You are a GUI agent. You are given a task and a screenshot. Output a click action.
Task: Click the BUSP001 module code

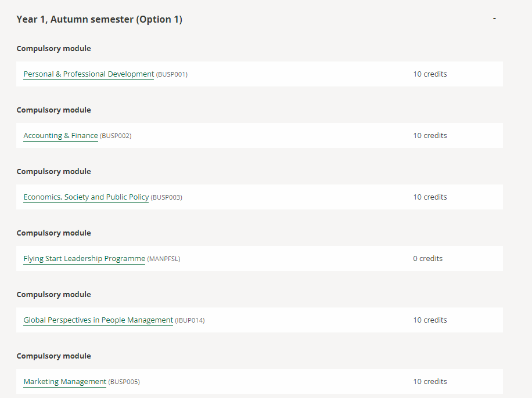(x=172, y=74)
